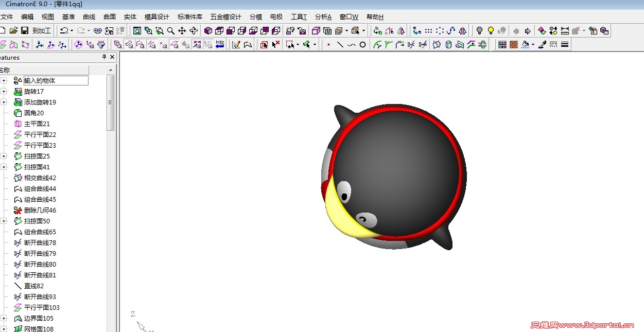
Task: Open the 五金模设计 menu
Action: tap(226, 17)
